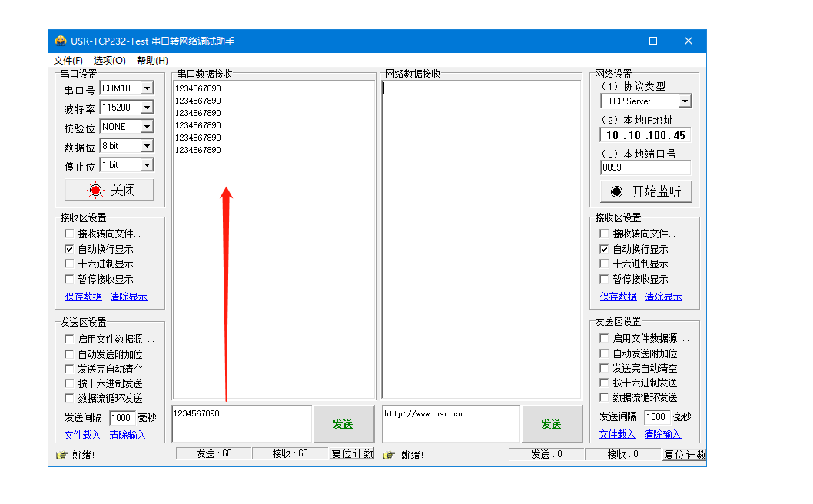Enable network 按十六进制发送 checkbox
This screenshot has width=813, height=504.
click(x=604, y=383)
